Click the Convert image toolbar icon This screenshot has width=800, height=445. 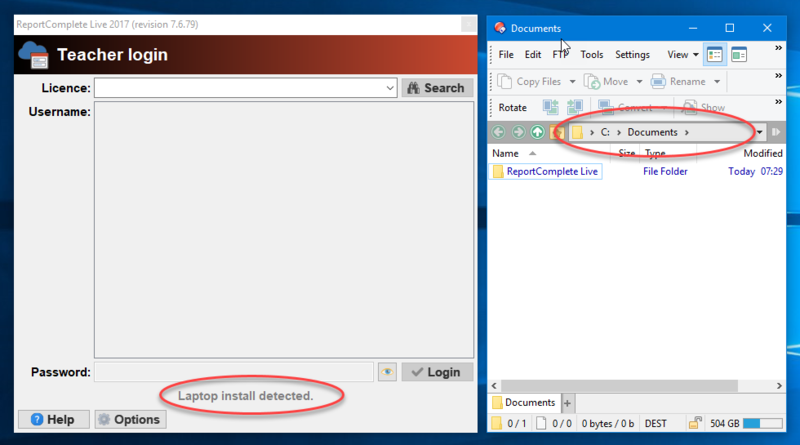pos(606,107)
